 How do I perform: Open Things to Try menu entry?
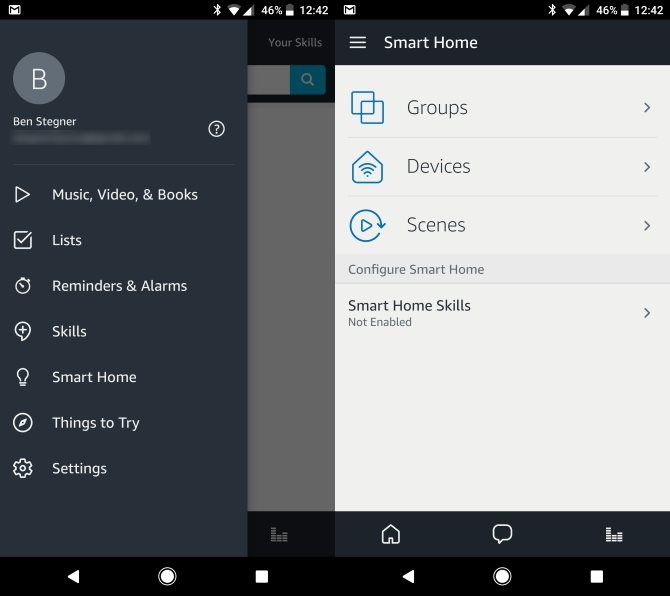123,423
